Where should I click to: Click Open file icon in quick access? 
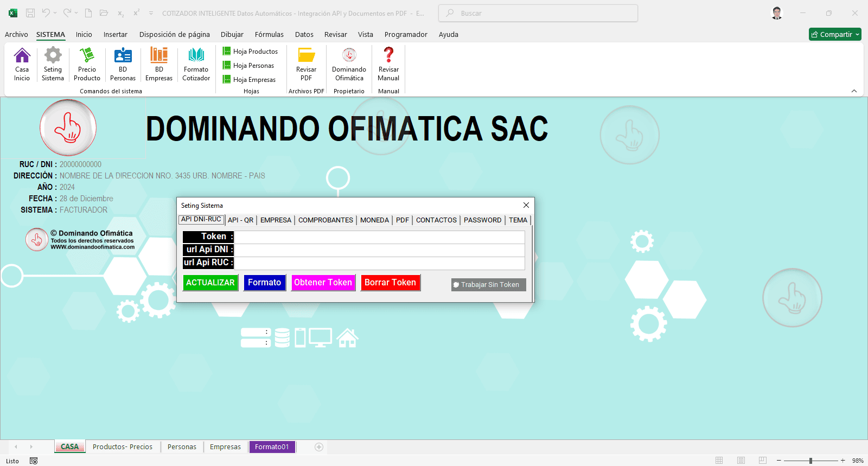click(104, 13)
